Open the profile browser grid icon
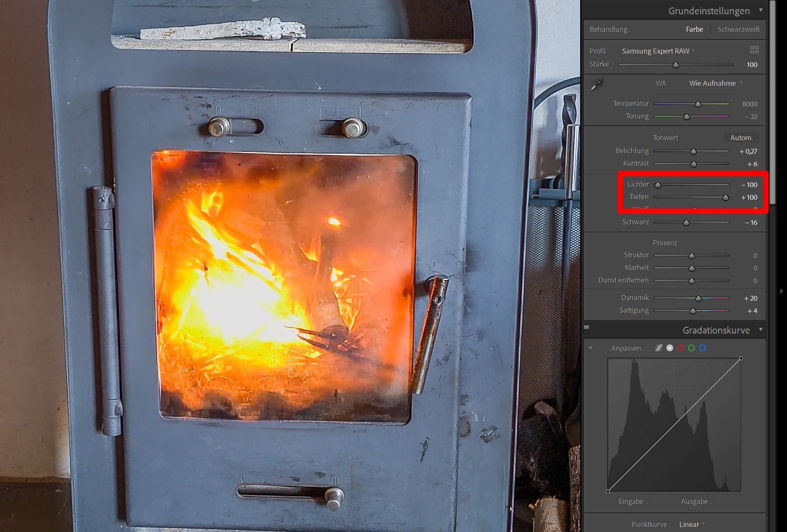 click(x=754, y=50)
